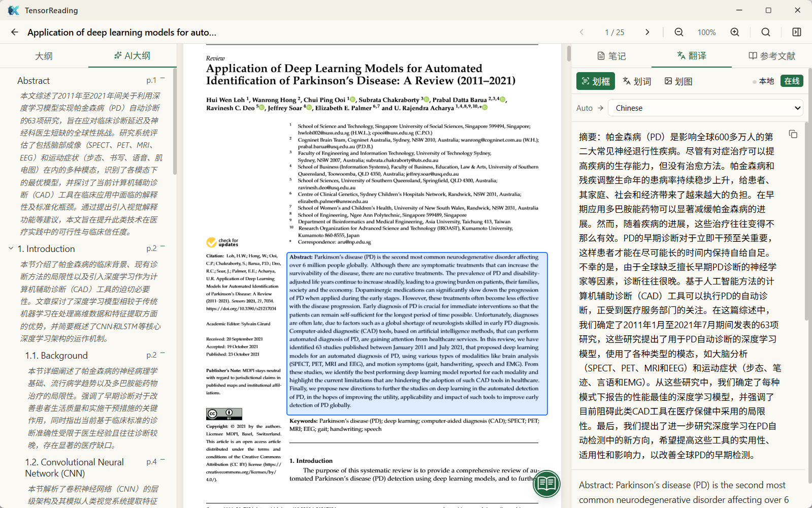Screen dimensions: 812x508
Task: Click the Keywords line in the PDF
Action: pyautogui.click(x=414, y=425)
